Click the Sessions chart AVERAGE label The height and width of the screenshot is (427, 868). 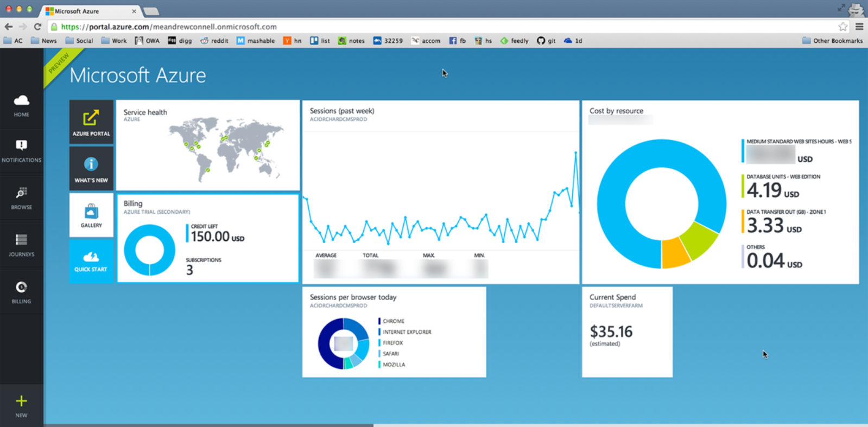326,255
